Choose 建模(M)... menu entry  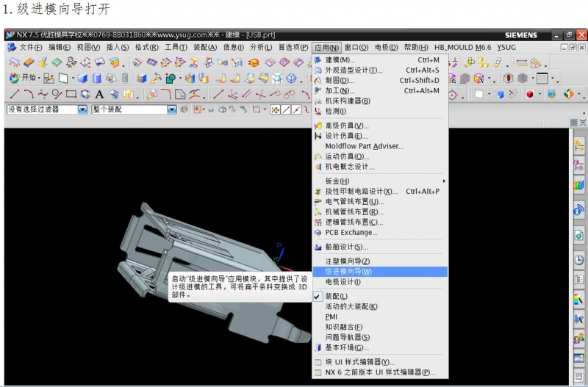(x=380, y=60)
